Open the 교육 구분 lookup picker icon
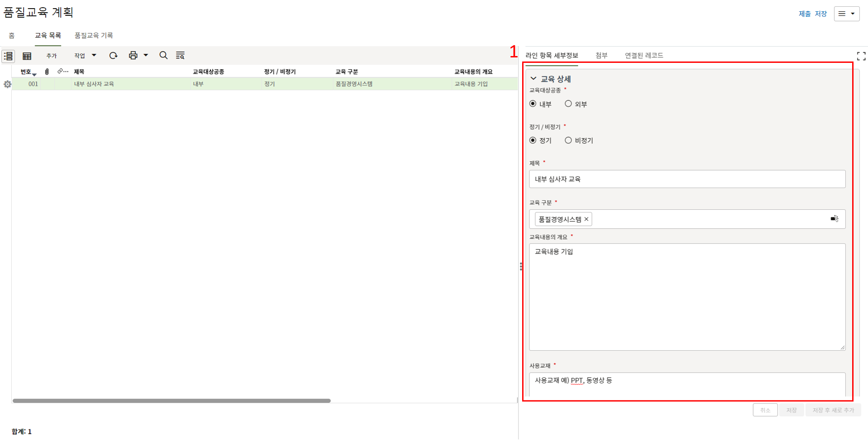 (834, 219)
